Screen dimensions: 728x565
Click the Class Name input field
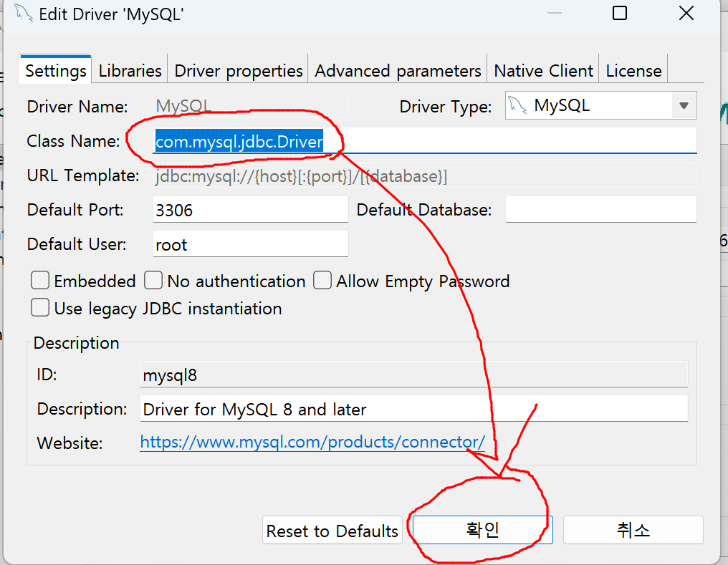pyautogui.click(x=425, y=140)
